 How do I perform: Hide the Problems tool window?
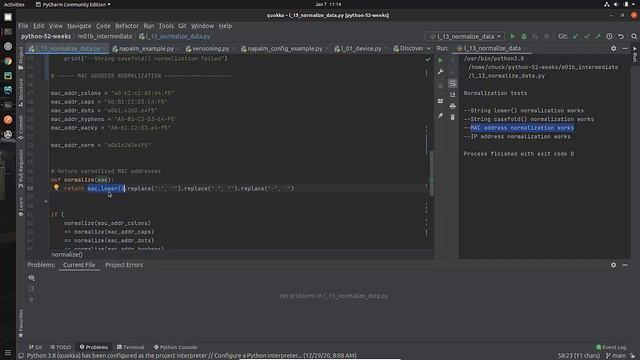pos(625,265)
